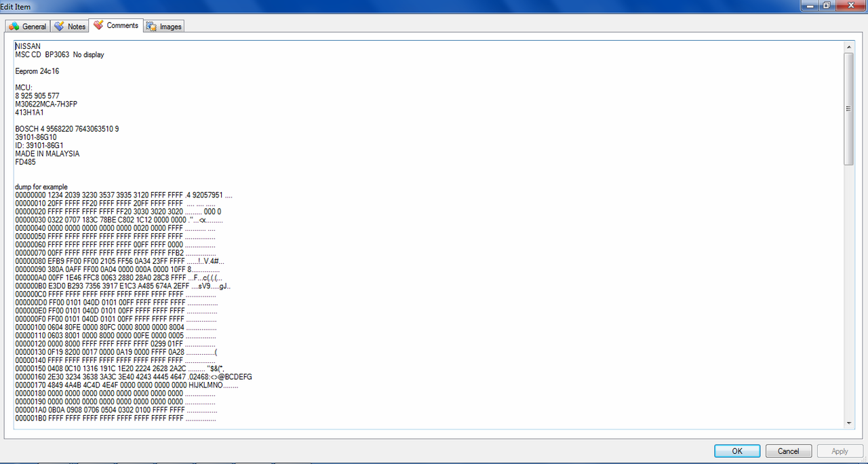This screenshot has width=868, height=464.
Task: Click the hex dump row 000001B0
Action: [116, 418]
